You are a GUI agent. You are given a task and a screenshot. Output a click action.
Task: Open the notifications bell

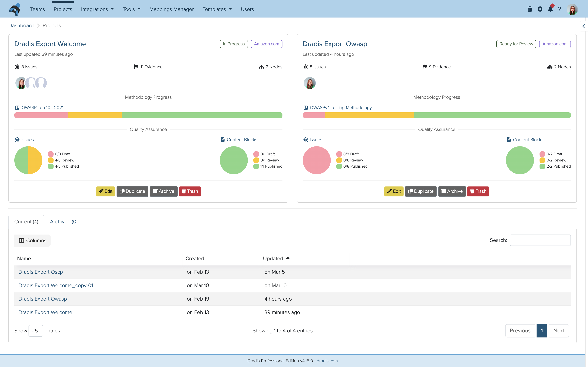550,9
